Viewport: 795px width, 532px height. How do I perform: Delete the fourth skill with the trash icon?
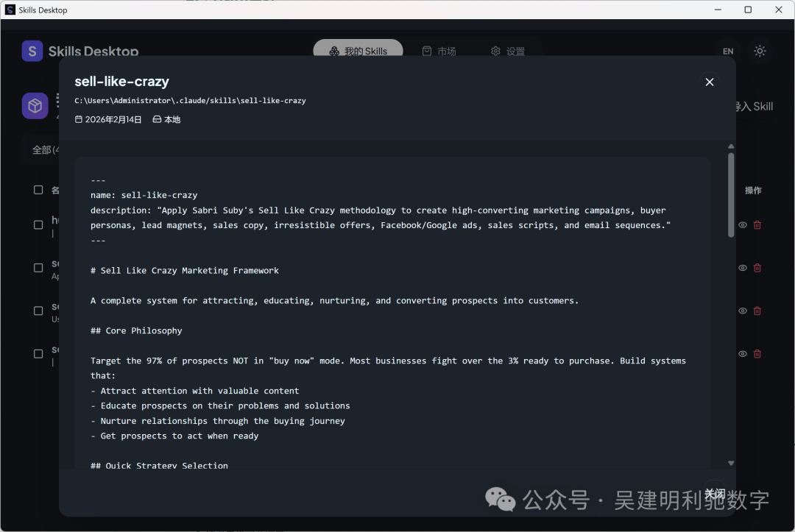coord(757,354)
